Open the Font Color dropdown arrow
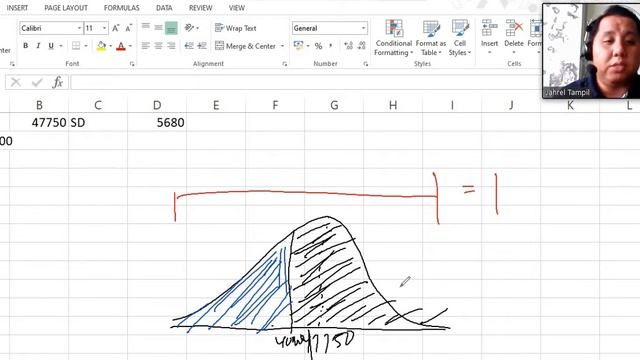 pos(131,46)
